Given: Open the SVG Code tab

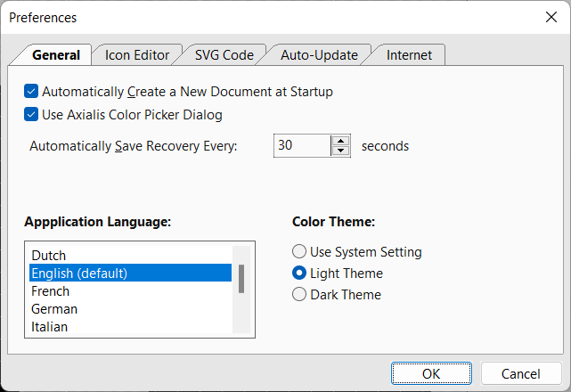Looking at the screenshot, I should tap(224, 55).
